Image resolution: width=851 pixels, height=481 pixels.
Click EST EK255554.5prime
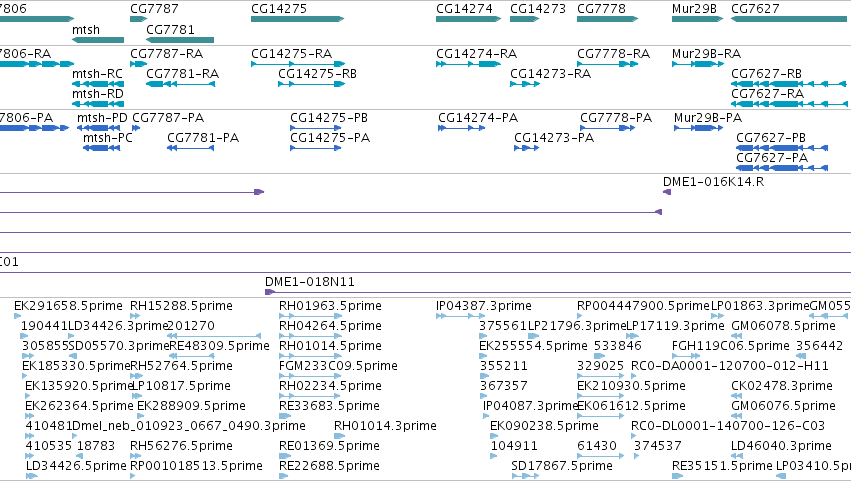click(x=533, y=346)
